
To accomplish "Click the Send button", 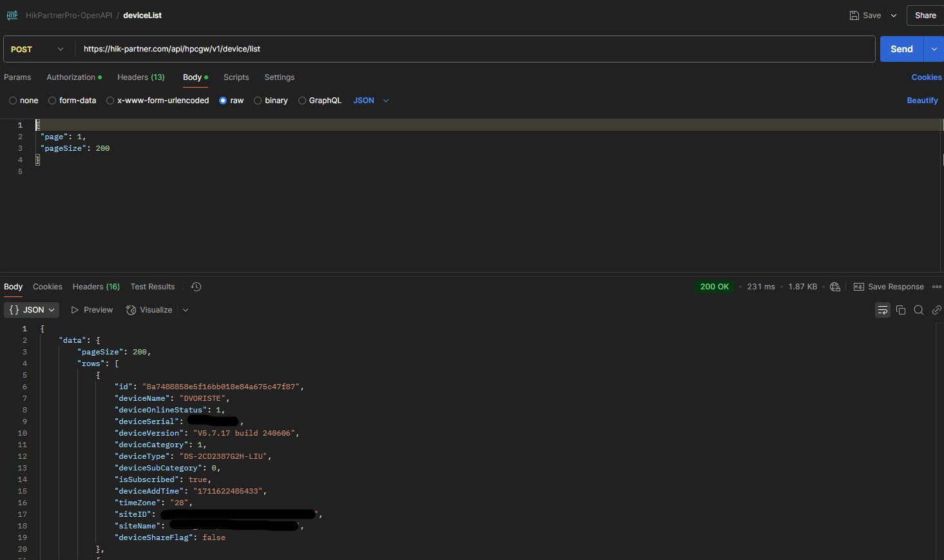I will coord(901,48).
